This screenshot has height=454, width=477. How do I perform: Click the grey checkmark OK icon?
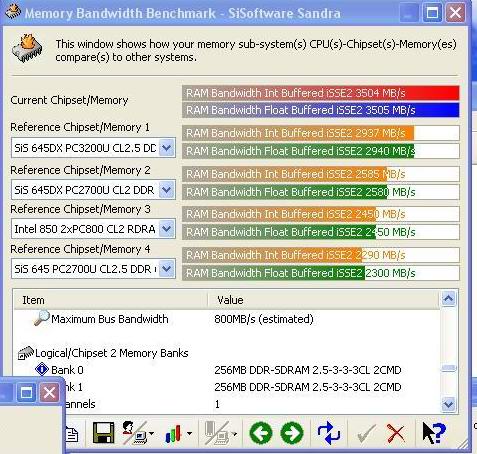(x=366, y=434)
